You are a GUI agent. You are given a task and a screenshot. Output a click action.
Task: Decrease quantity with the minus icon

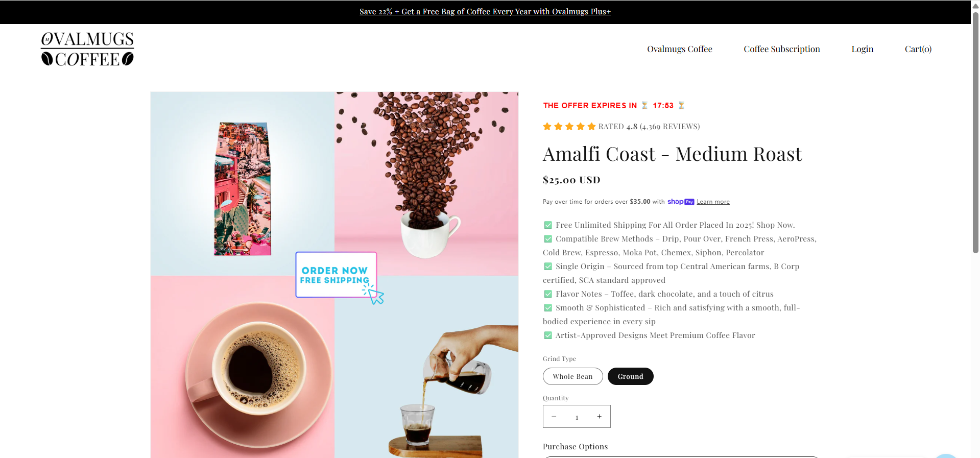coord(554,417)
